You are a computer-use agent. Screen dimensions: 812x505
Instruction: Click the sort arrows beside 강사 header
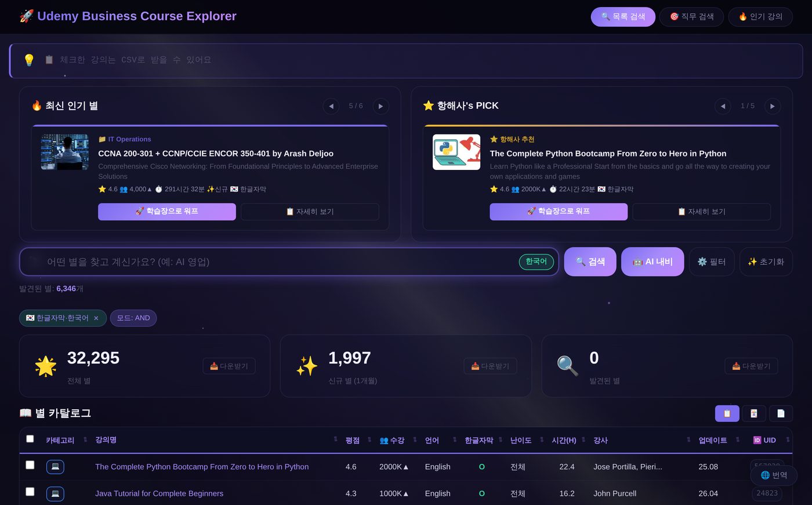[688, 439]
